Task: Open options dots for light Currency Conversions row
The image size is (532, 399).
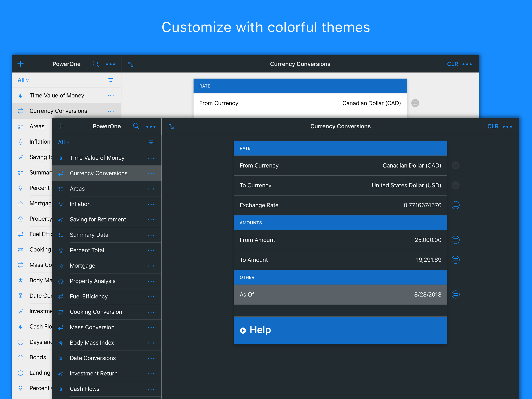Action: click(x=111, y=111)
